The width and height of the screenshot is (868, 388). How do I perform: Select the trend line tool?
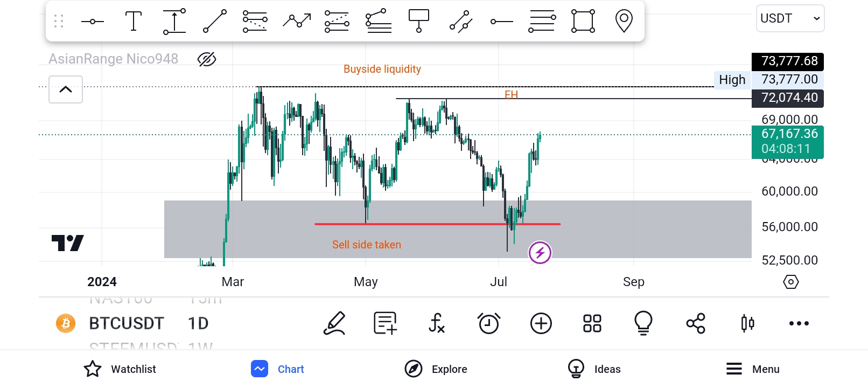point(214,22)
